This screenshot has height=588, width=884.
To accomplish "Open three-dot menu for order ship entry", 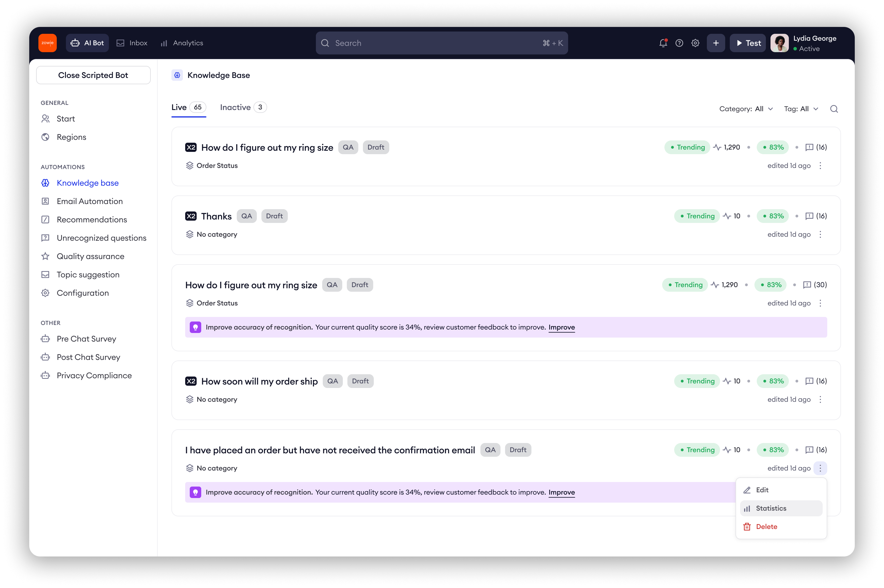I will (x=820, y=399).
